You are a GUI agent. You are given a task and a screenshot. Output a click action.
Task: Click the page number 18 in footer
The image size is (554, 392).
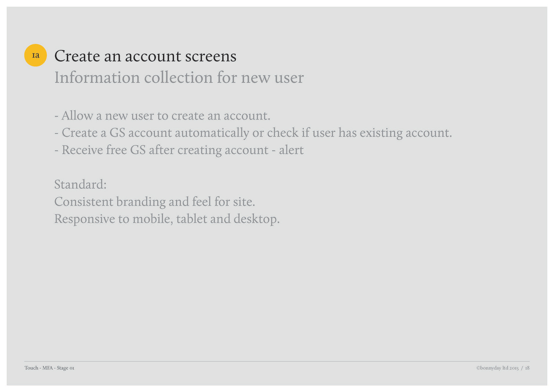click(527, 368)
